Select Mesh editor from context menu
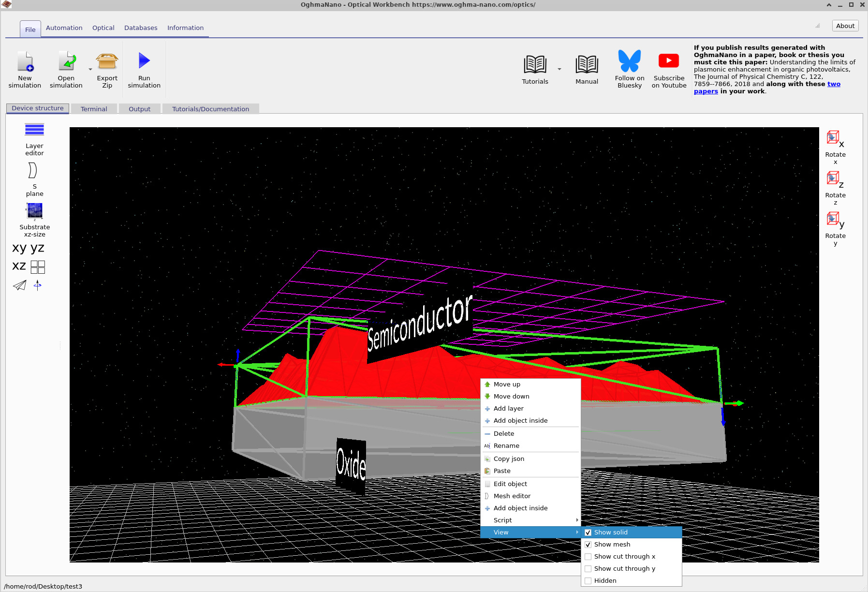The image size is (868, 592). (512, 496)
